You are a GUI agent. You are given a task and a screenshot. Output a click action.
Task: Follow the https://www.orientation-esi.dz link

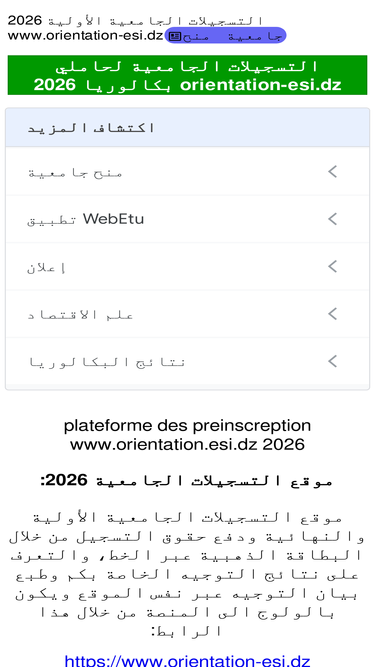coord(188,661)
